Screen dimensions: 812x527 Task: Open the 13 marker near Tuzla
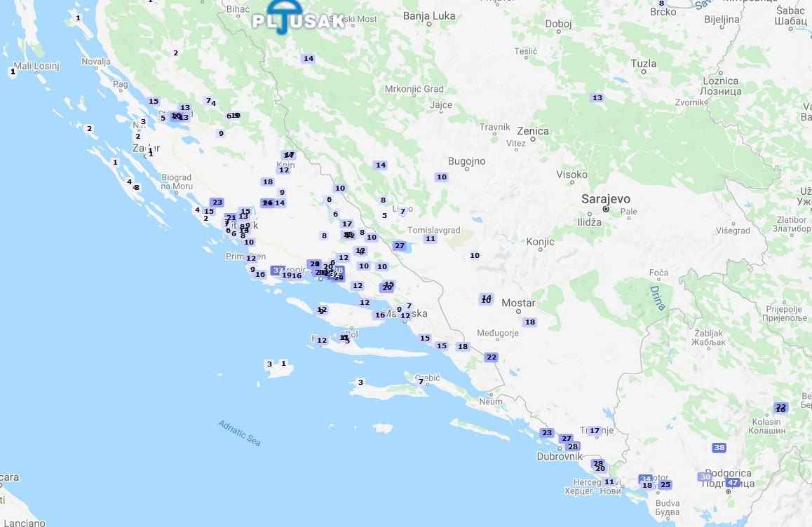coord(597,98)
